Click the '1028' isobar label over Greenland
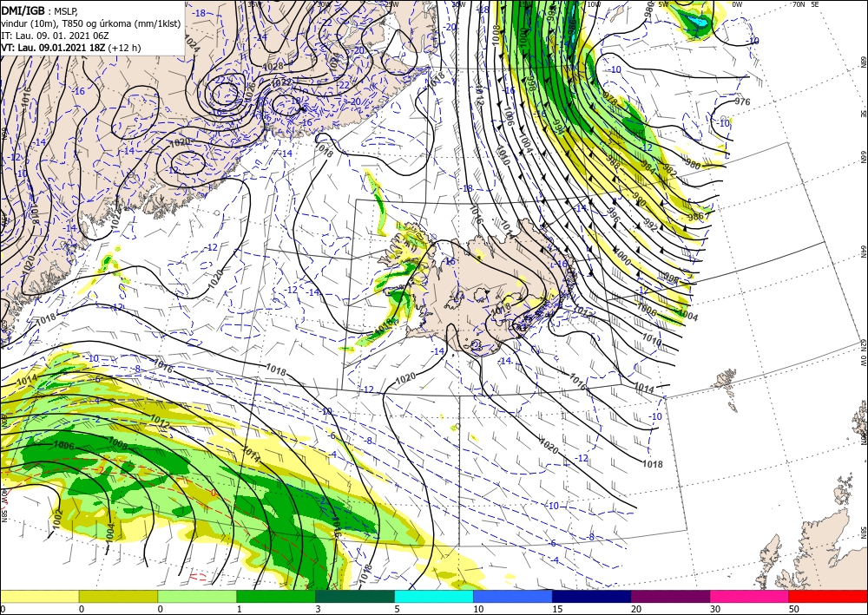 [x=273, y=67]
